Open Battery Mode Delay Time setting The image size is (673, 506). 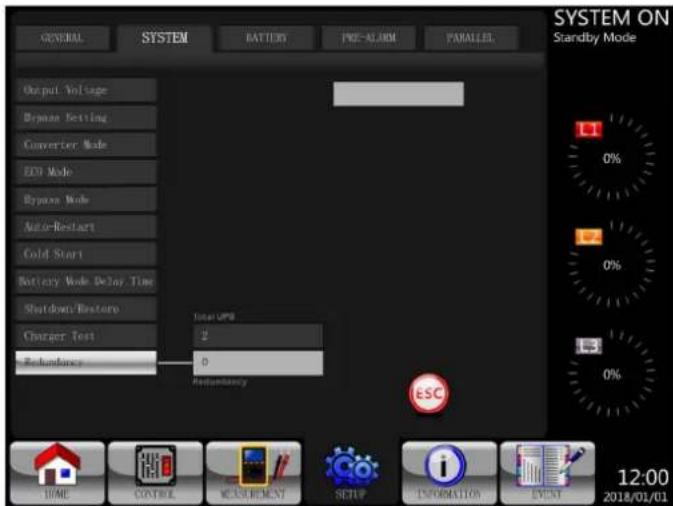[x=86, y=282]
